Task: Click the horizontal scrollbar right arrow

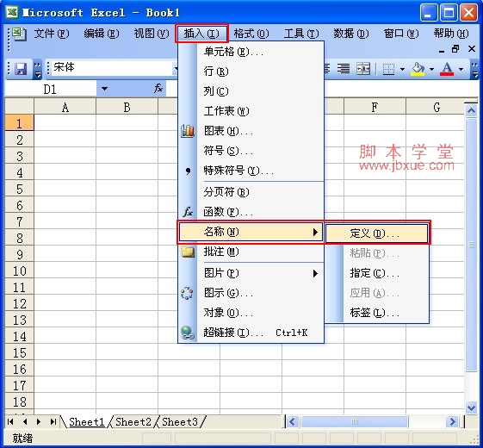Action: [453, 421]
